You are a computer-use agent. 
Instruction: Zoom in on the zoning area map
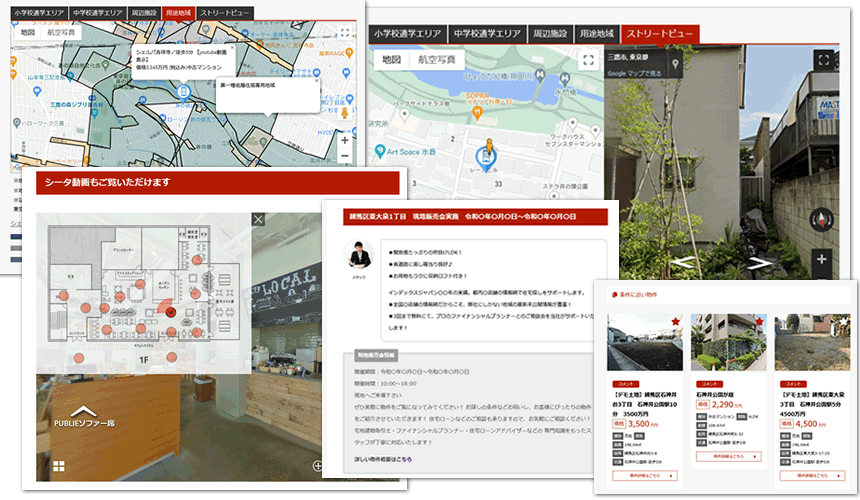tap(344, 141)
